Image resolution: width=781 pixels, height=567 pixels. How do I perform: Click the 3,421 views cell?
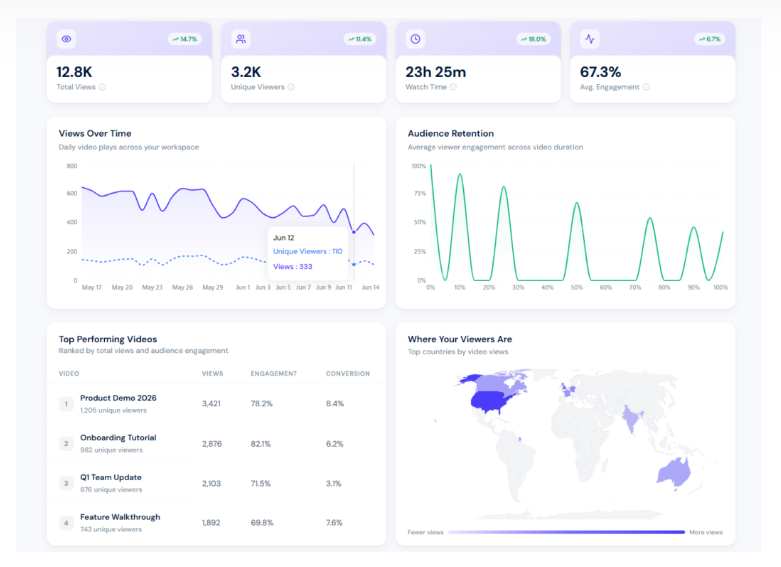(x=211, y=404)
